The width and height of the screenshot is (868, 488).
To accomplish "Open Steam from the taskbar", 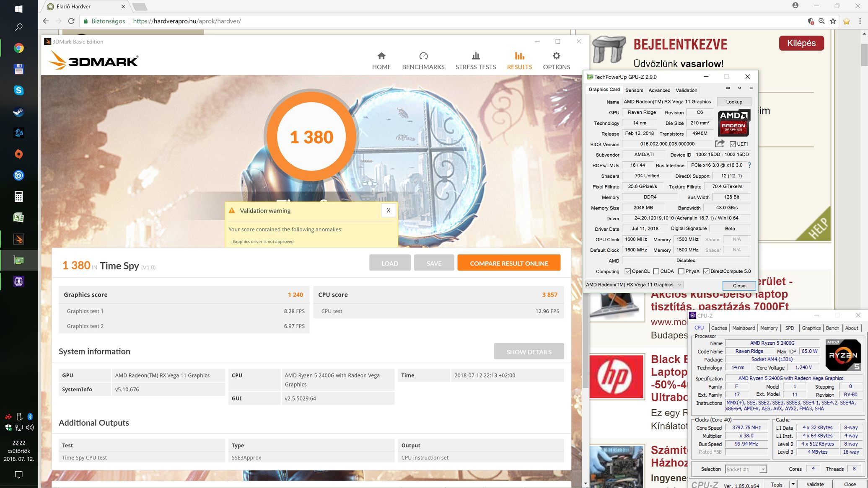I will pos(18,112).
